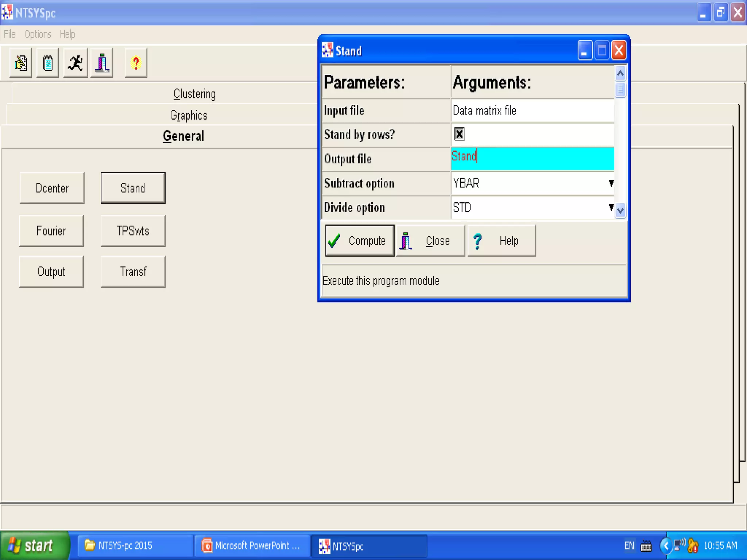747x560 pixels.
Task: Click the Dcenter module button
Action: coord(52,188)
